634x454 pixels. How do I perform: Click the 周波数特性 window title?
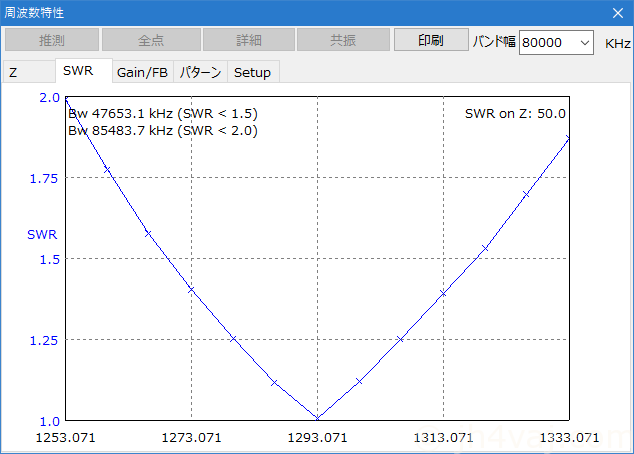click(x=34, y=13)
